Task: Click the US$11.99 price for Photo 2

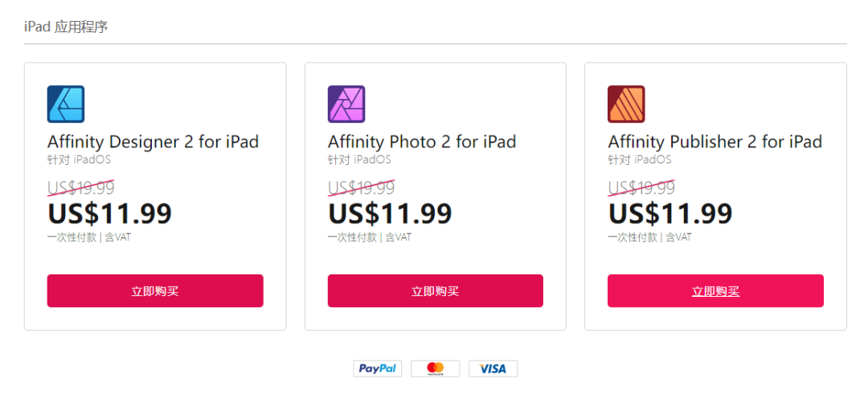Action: [x=391, y=213]
